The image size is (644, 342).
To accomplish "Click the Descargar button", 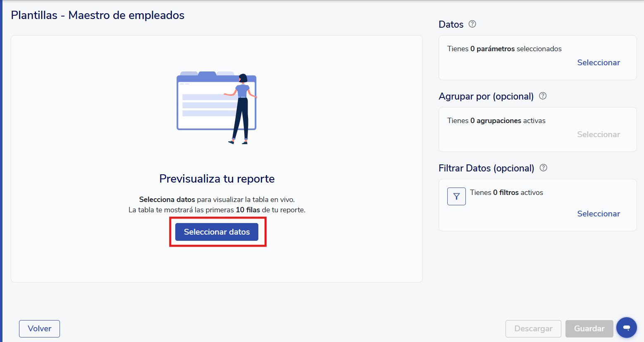I will [533, 329].
